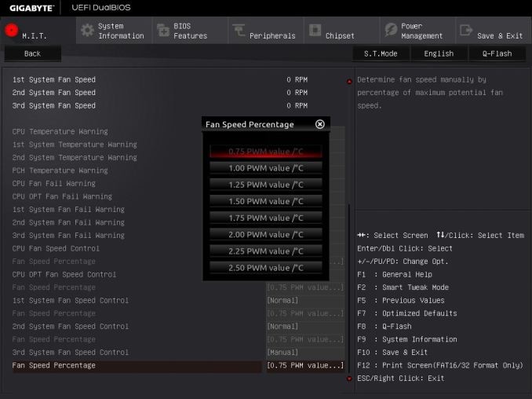
Task: Click F9 System Information help entry
Action: (x=407, y=339)
